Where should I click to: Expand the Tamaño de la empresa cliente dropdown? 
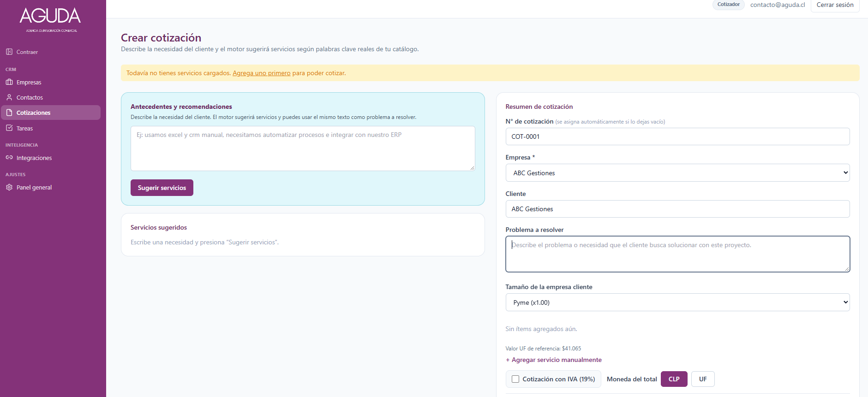[677, 302]
